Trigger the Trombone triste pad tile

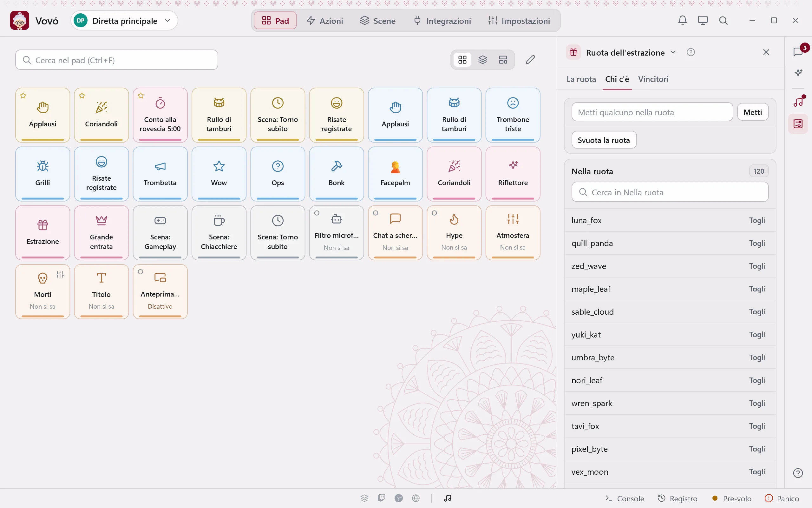513,115
